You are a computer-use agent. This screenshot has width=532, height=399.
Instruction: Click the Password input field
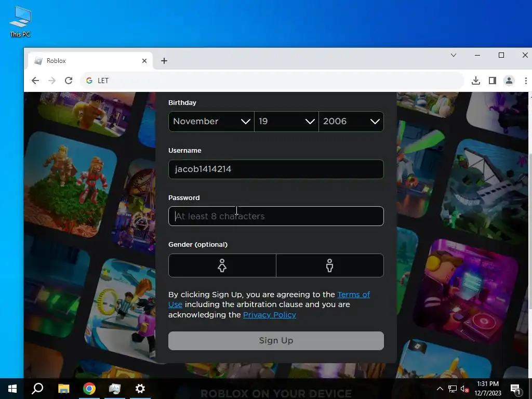[x=276, y=216]
